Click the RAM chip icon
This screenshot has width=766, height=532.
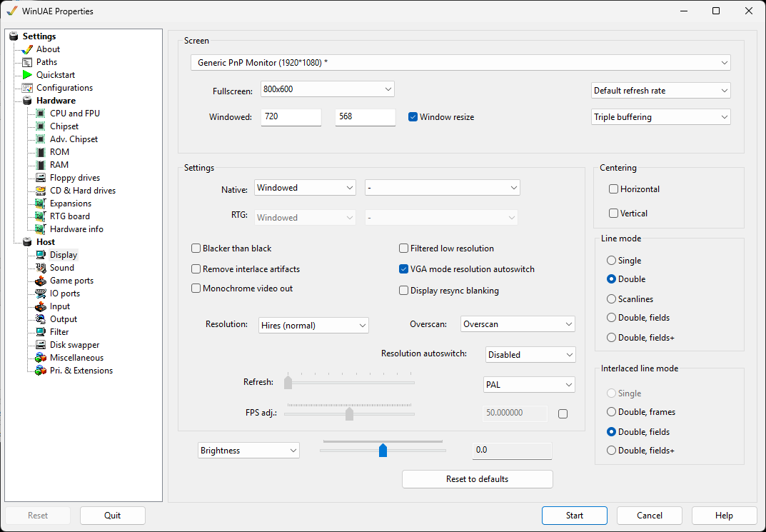41,165
